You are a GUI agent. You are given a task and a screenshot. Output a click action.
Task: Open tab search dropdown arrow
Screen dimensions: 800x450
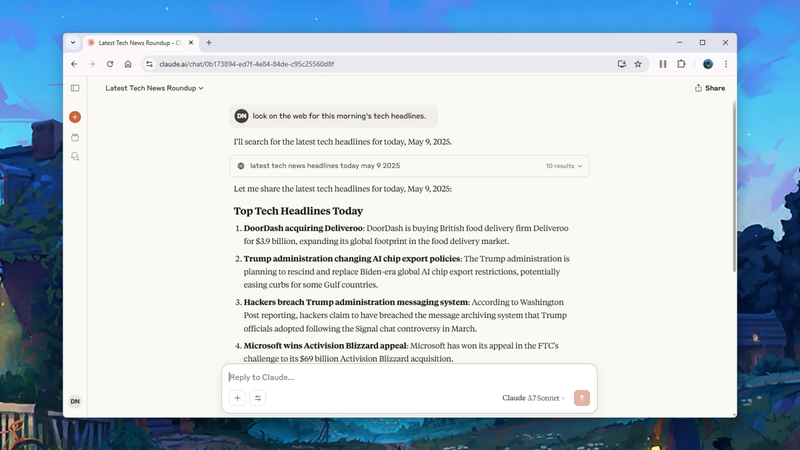(x=73, y=43)
